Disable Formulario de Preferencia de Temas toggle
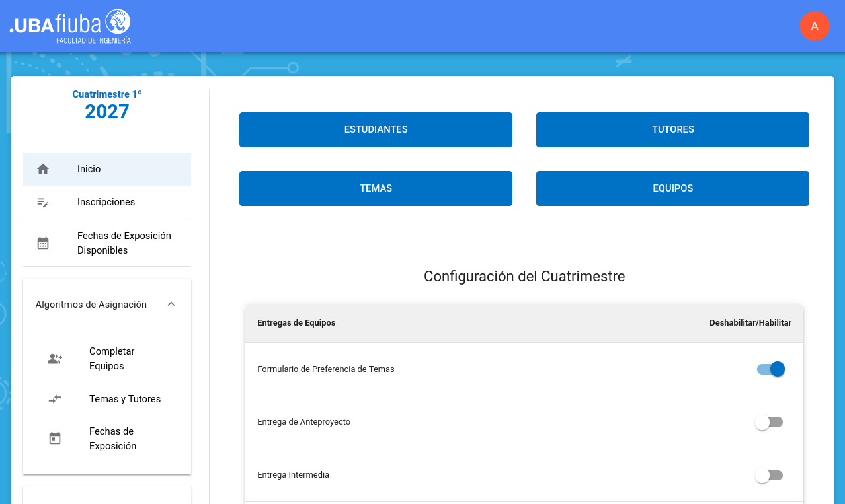This screenshot has height=504, width=845. coord(770,369)
